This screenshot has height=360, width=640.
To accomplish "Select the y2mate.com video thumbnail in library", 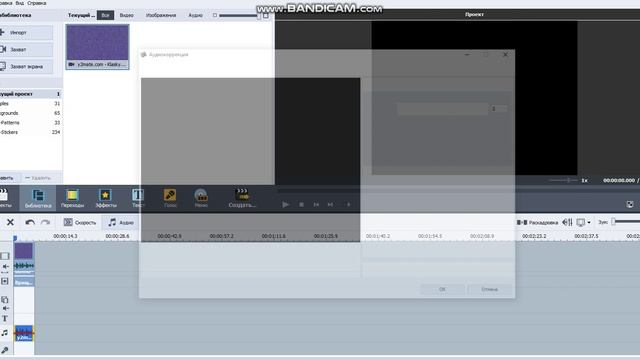I will pos(98,47).
